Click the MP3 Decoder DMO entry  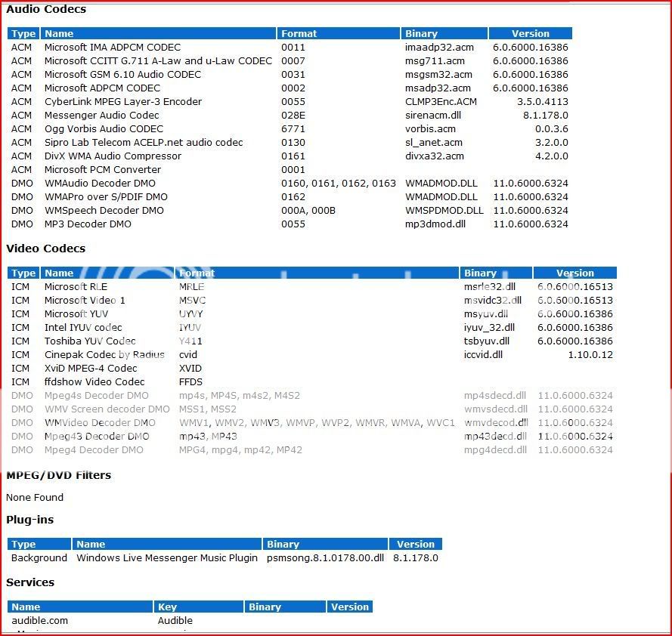[x=87, y=224]
